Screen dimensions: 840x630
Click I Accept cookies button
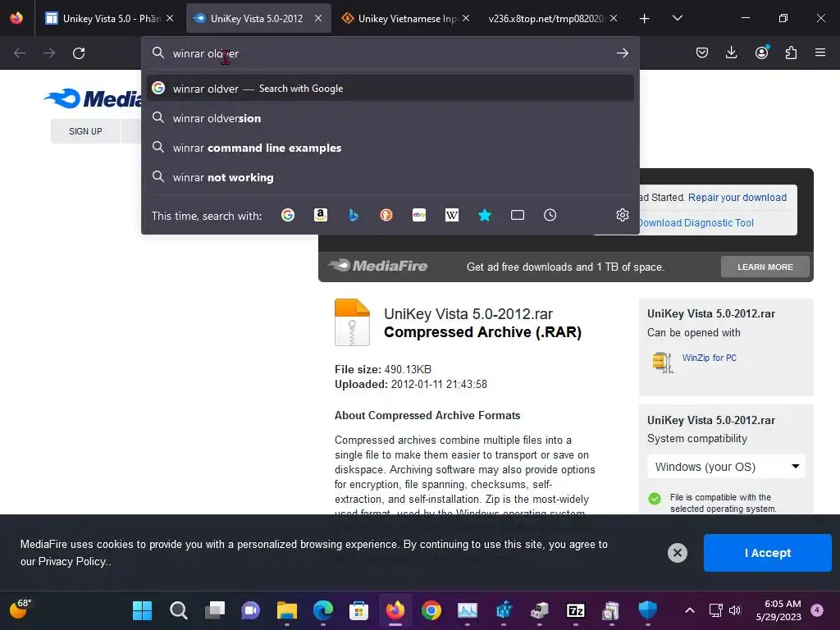point(767,553)
